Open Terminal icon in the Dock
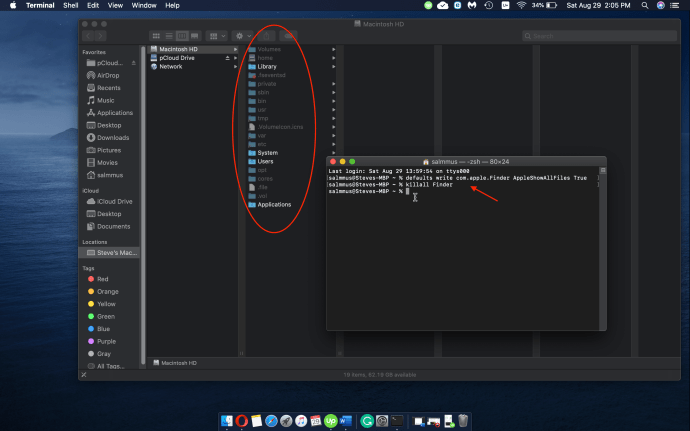This screenshot has width=690, height=431. pos(397,421)
